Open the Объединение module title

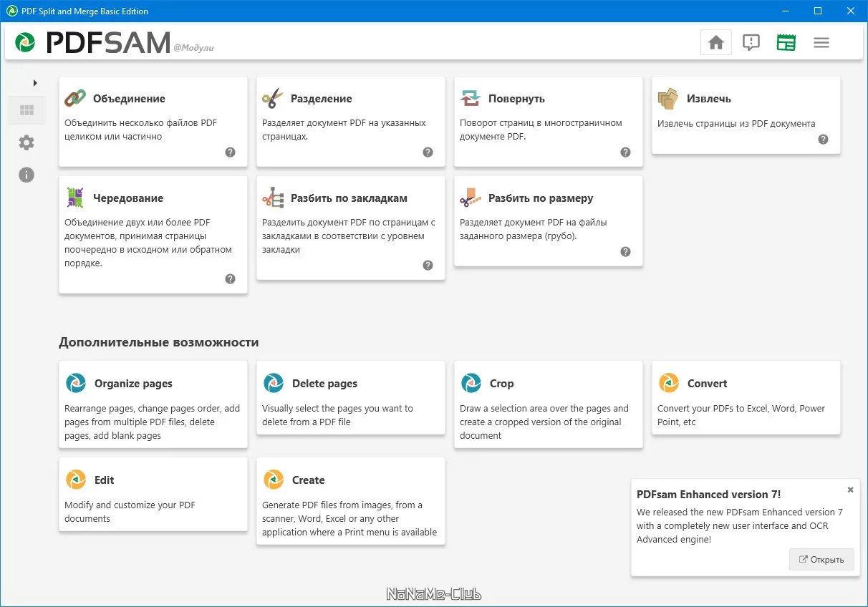click(x=129, y=99)
